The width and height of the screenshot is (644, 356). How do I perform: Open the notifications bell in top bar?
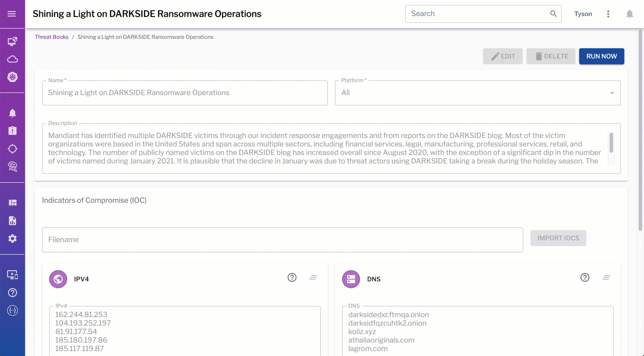tap(630, 14)
